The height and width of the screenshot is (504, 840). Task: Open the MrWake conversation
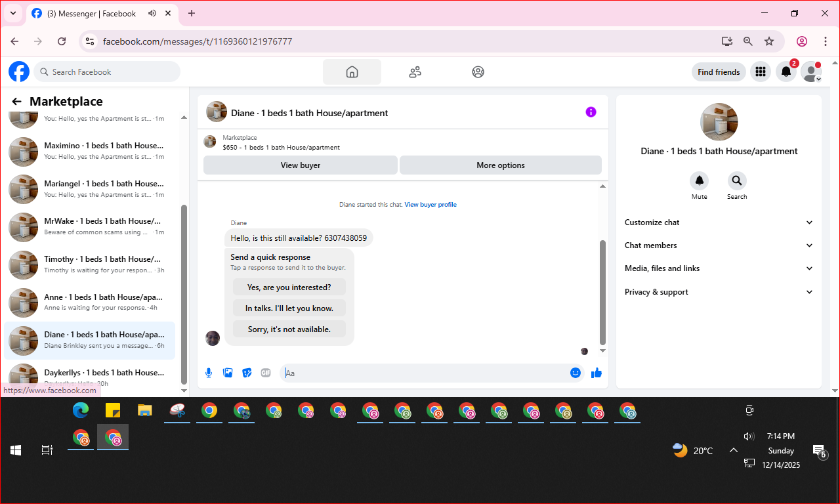point(90,226)
